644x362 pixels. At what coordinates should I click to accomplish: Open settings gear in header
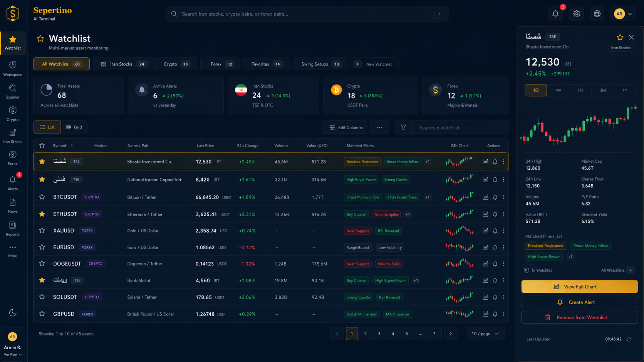click(577, 14)
